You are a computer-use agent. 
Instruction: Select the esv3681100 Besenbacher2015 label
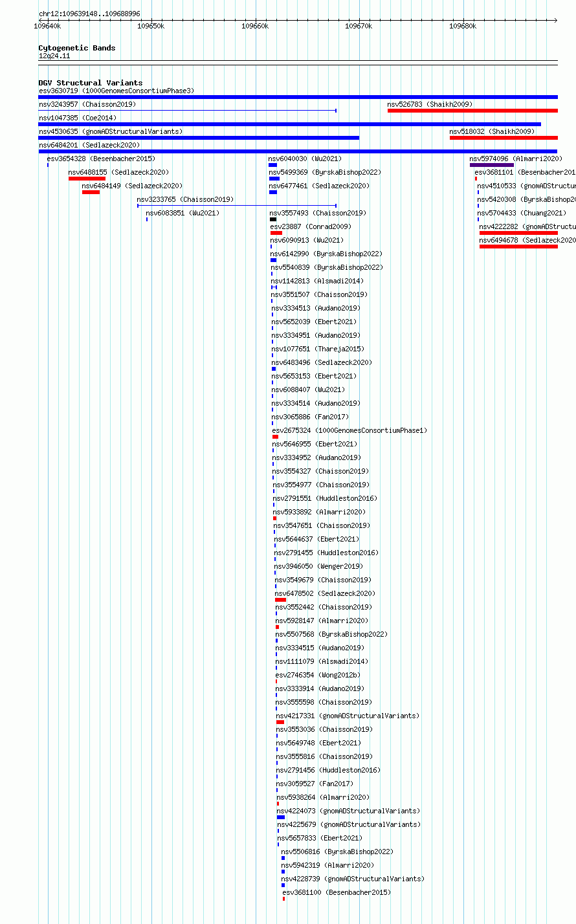pyautogui.click(x=337, y=892)
